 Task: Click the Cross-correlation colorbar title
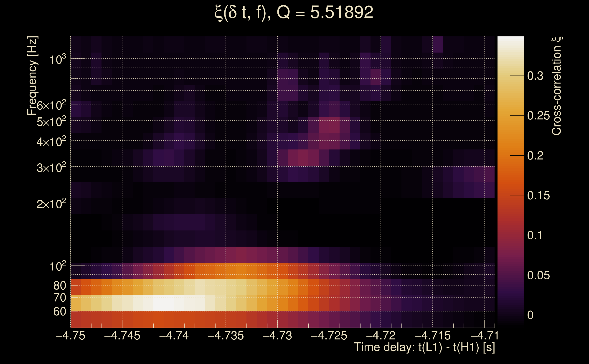[x=557, y=86]
